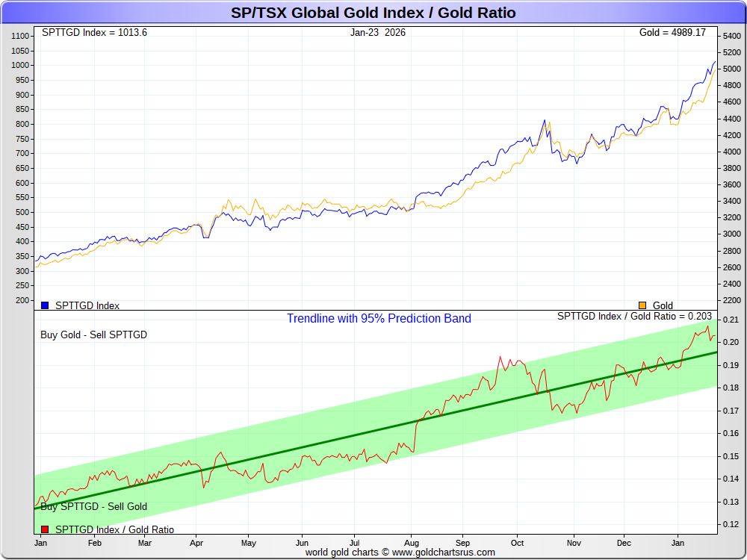Select the chart title SP/TSX Global Gold Index
The width and height of the screenshot is (747, 560).
373,13
